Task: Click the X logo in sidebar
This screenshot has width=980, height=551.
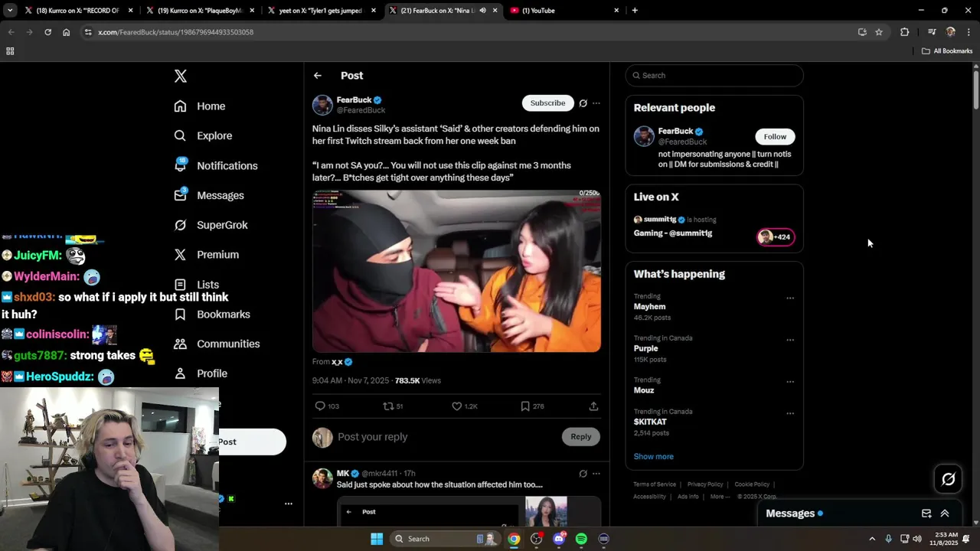Action: coord(181,76)
